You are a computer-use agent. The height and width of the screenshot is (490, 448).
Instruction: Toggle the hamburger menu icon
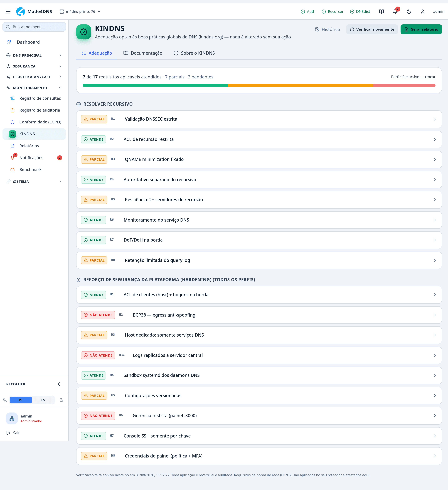[x=8, y=11]
